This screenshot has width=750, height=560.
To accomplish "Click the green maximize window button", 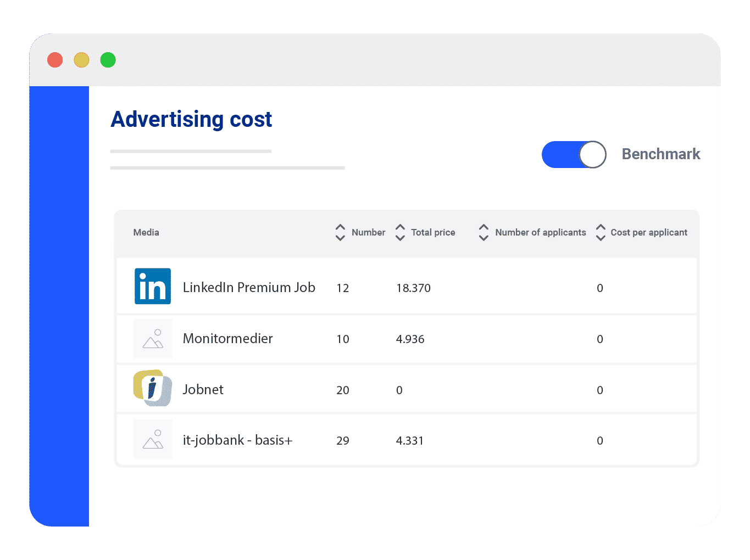I will [x=108, y=60].
